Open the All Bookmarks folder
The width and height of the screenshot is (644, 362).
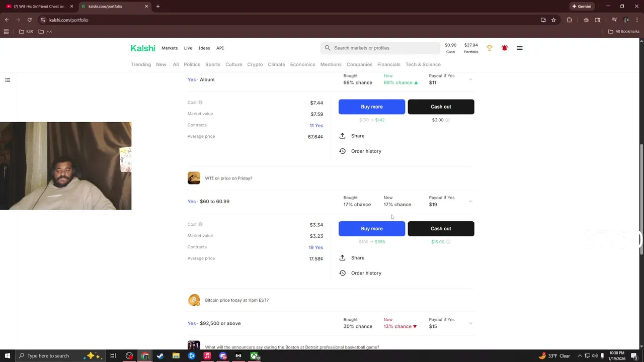(x=624, y=32)
